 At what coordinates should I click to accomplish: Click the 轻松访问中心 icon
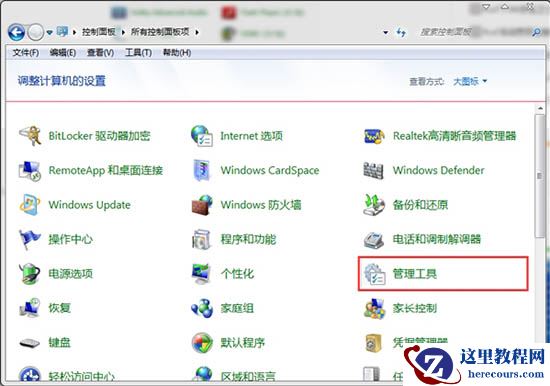pos(29,374)
